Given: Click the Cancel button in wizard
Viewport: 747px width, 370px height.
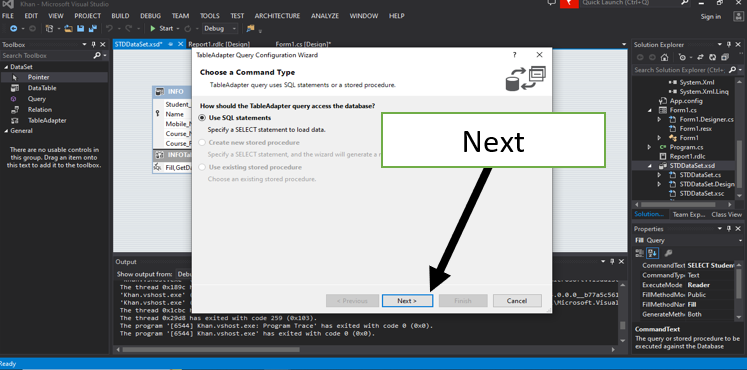Looking at the screenshot, I should pyautogui.click(x=517, y=300).
